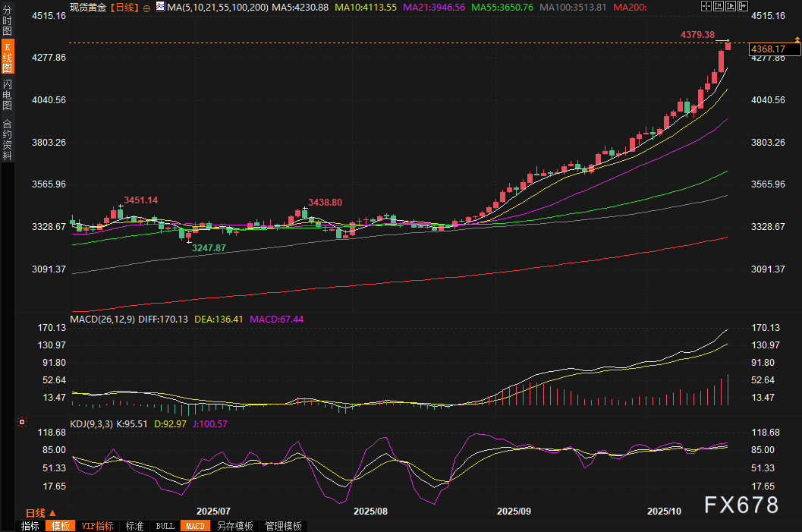Click the jump-to-start chart icon
The height and width of the screenshot is (532, 802).
(x=719, y=7)
